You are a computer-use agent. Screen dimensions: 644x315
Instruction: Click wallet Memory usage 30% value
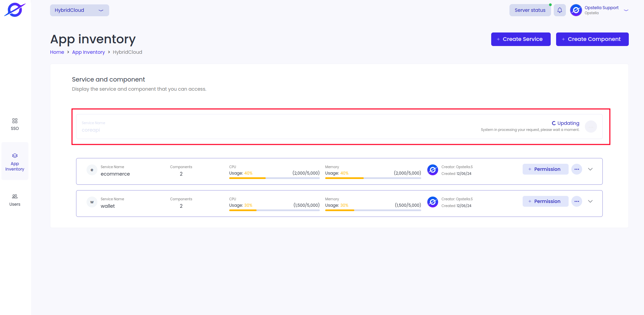pos(344,205)
